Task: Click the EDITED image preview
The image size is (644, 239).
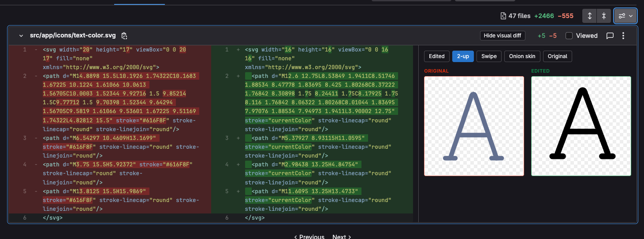Action: (581, 126)
